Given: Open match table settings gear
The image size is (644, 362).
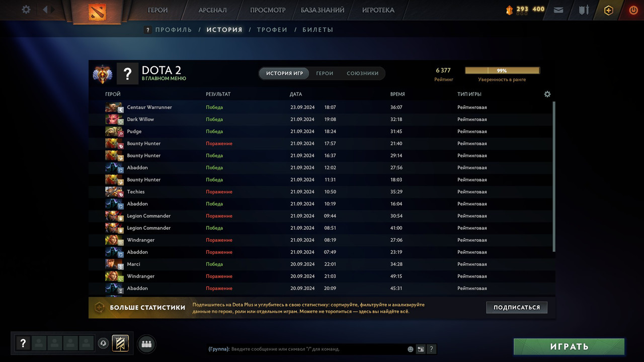Looking at the screenshot, I should [x=547, y=94].
